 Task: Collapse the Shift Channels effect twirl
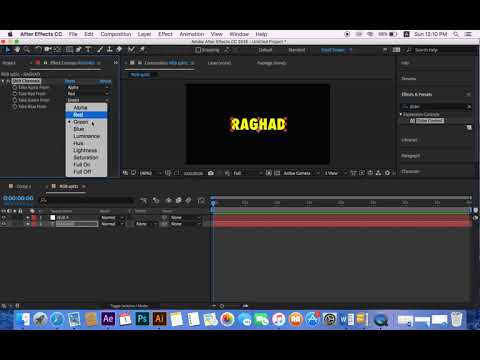3,81
